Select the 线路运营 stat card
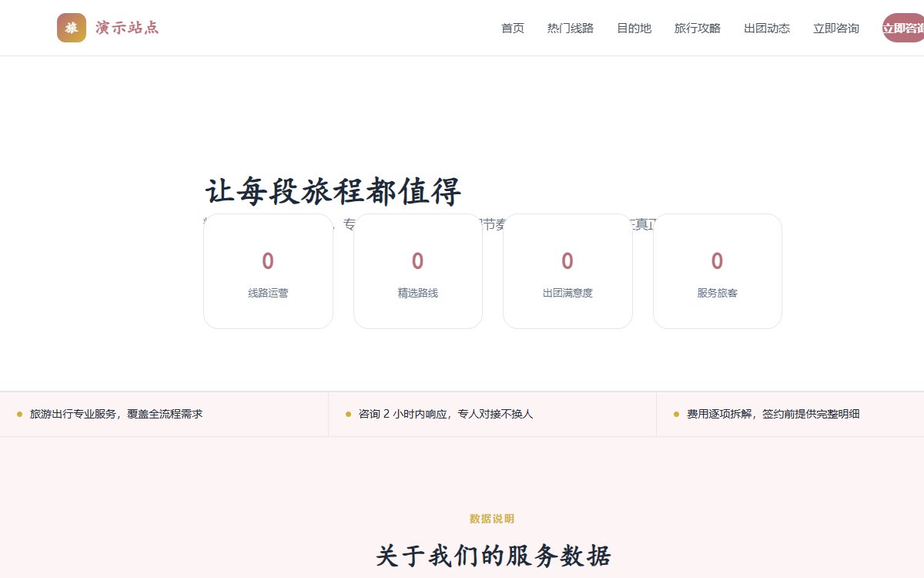The image size is (924, 578). 268,271
